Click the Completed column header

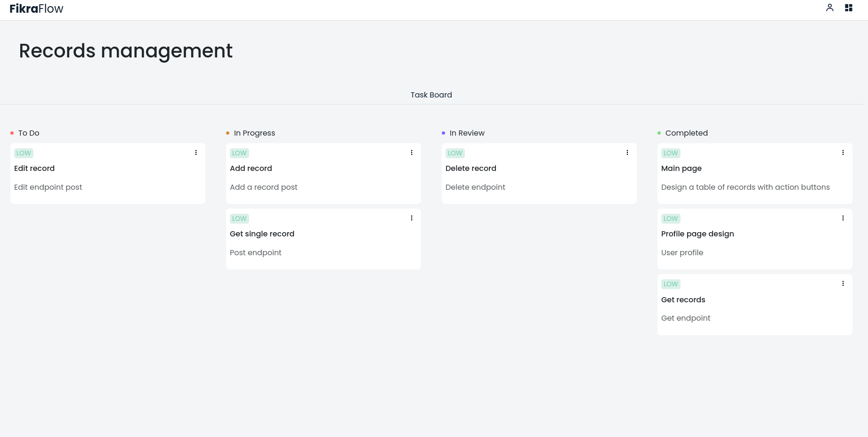[686, 133]
